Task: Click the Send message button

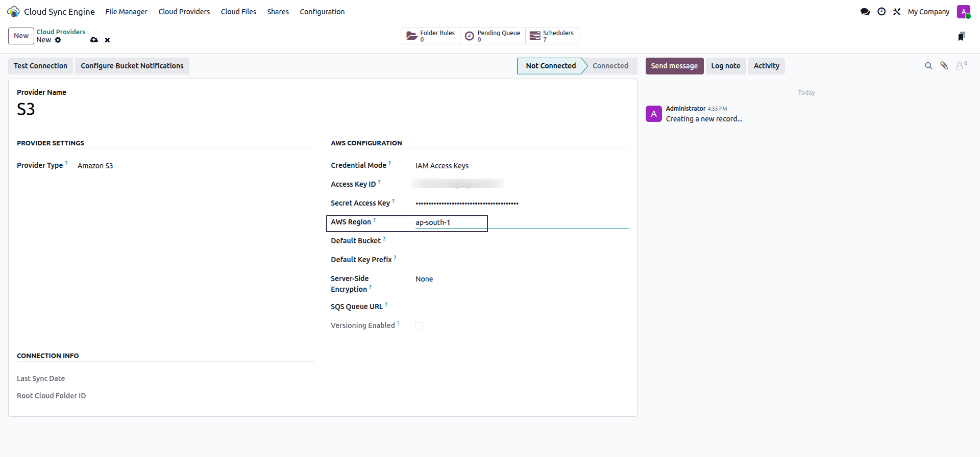Action: click(674, 66)
